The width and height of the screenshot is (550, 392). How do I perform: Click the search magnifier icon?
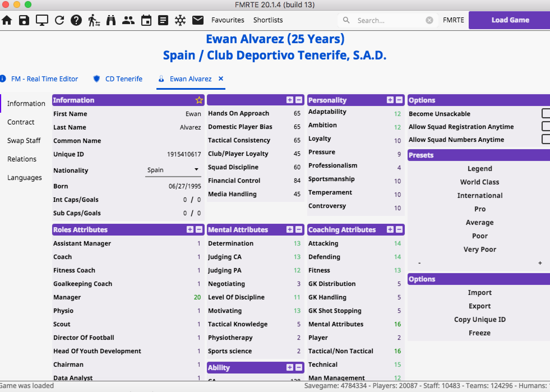(346, 20)
